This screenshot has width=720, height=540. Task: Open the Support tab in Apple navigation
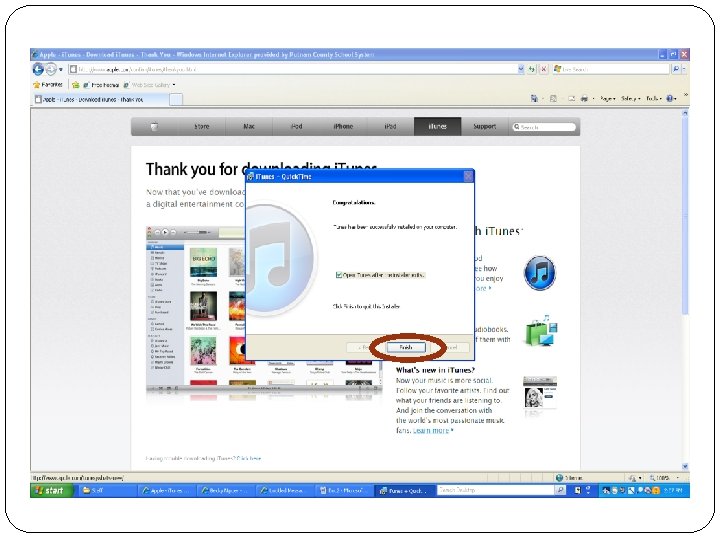(x=484, y=126)
